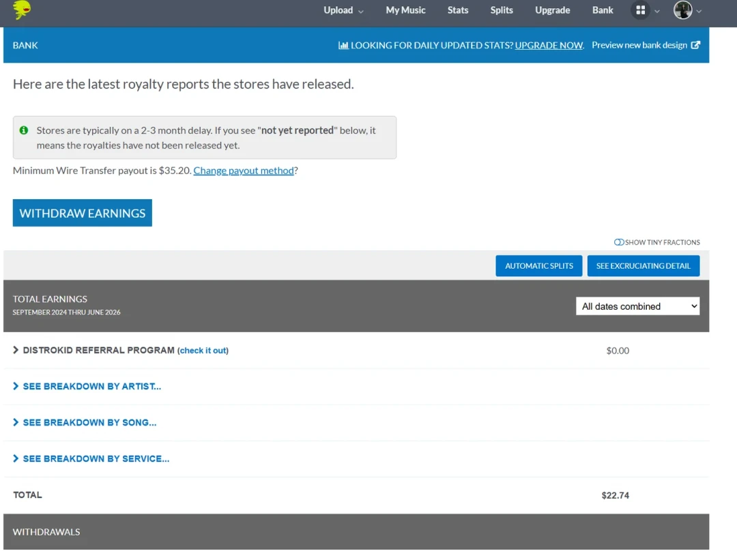Open the Upgrade page

[x=552, y=10]
